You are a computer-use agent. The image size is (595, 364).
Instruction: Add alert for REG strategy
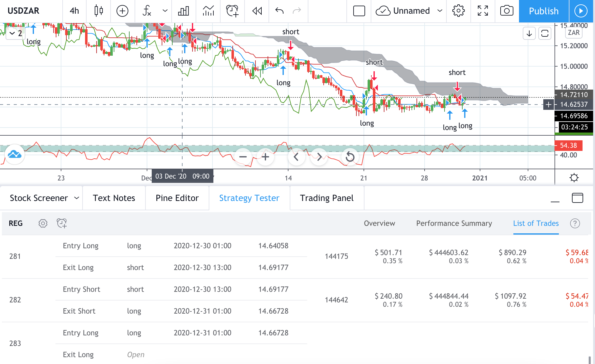[62, 223]
